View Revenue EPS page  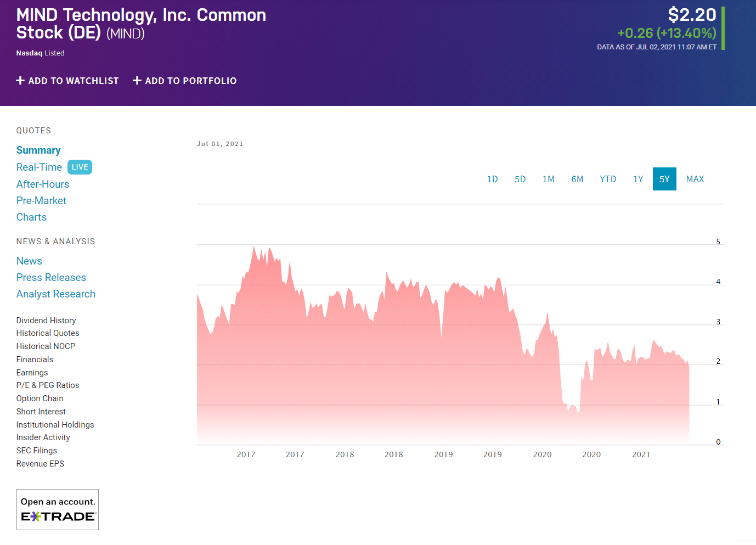[x=40, y=464]
